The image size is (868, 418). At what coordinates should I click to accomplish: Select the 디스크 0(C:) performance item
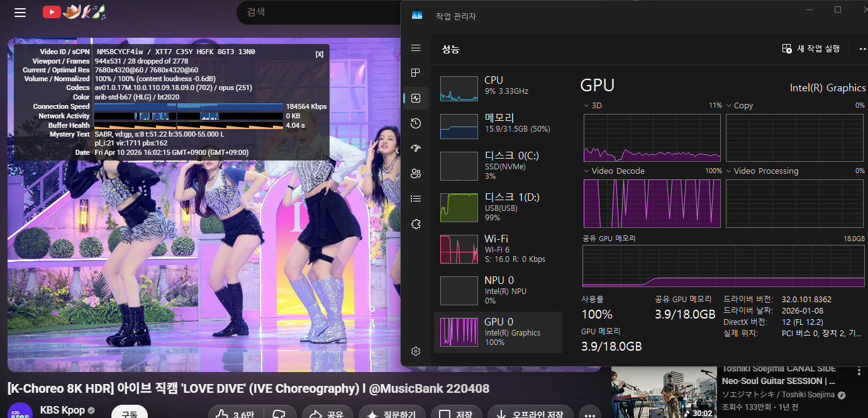(498, 166)
